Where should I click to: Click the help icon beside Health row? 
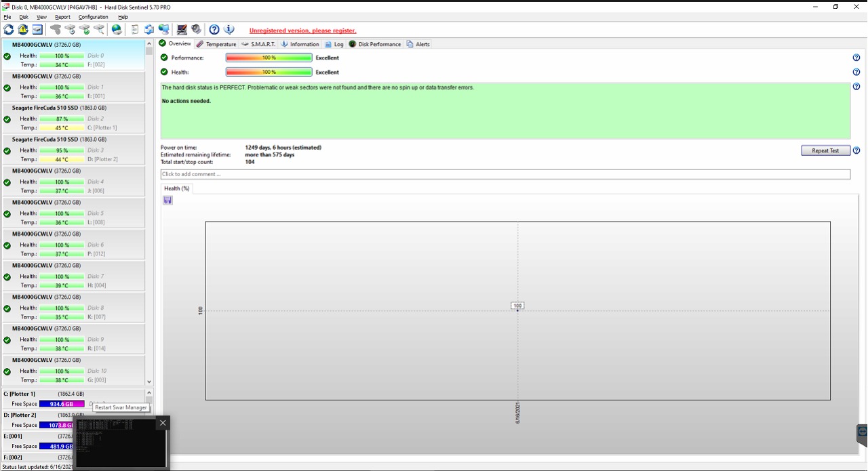[856, 72]
